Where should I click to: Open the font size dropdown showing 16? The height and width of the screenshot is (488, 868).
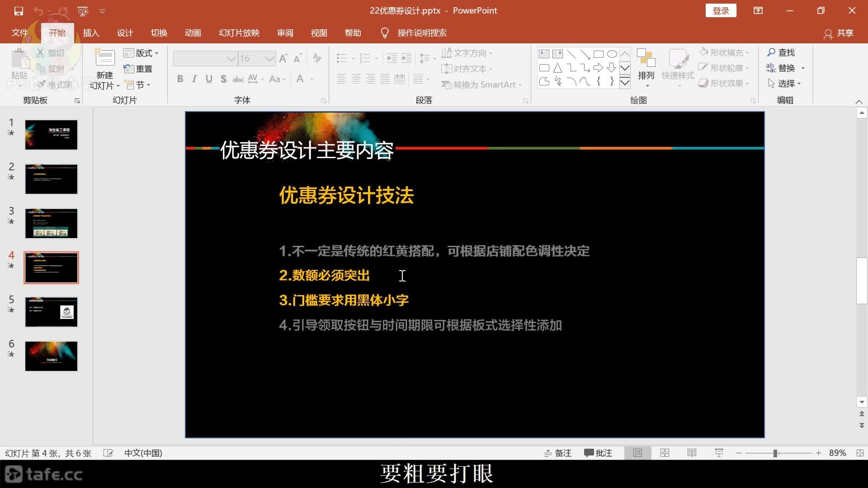(x=269, y=59)
